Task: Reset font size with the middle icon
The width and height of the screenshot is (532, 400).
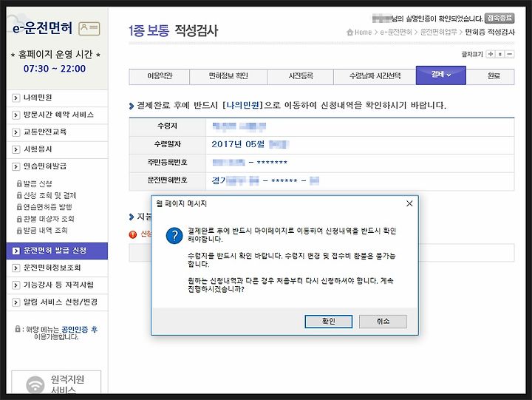Action: point(499,54)
